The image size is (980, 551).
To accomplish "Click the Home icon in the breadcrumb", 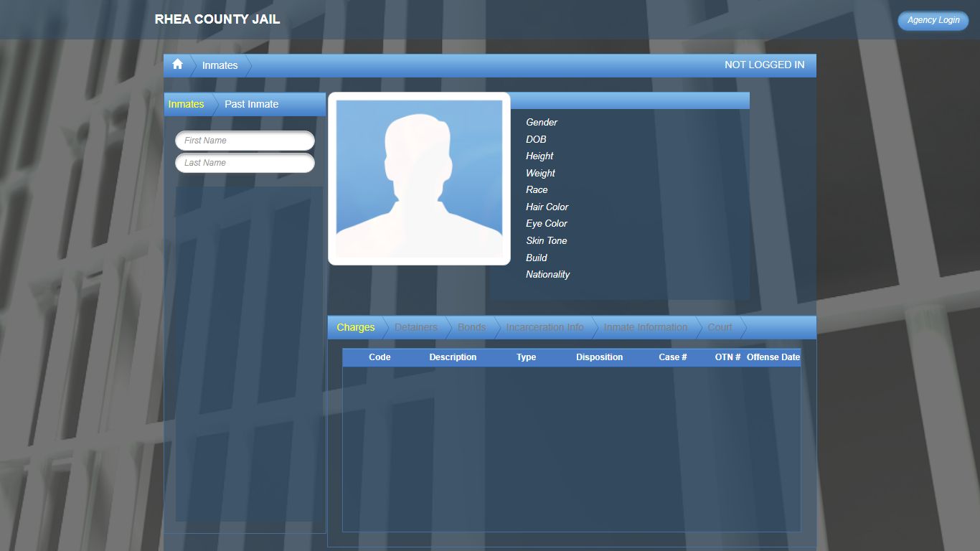I will pos(177,65).
